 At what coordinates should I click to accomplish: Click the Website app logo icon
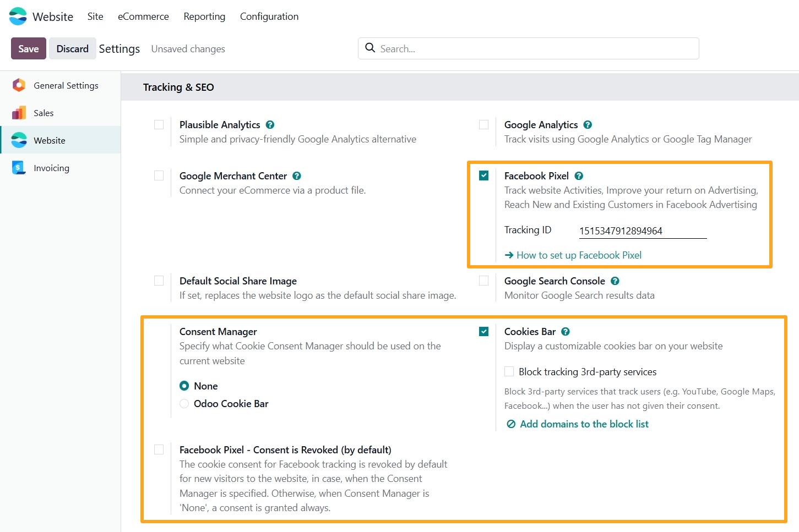coord(18,17)
